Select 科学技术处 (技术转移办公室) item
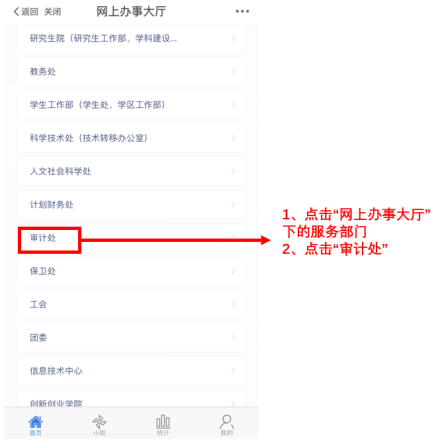The width and height of the screenshot is (444, 448). tap(131, 138)
